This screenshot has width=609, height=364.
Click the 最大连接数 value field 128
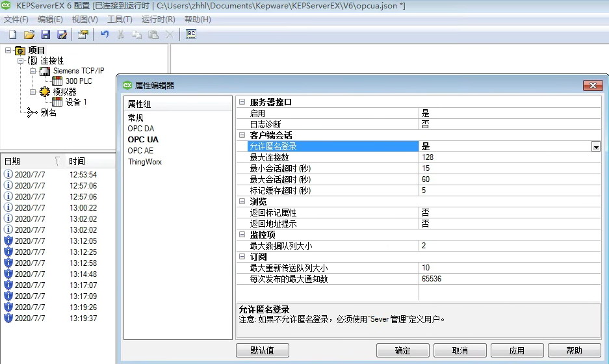[507, 157]
